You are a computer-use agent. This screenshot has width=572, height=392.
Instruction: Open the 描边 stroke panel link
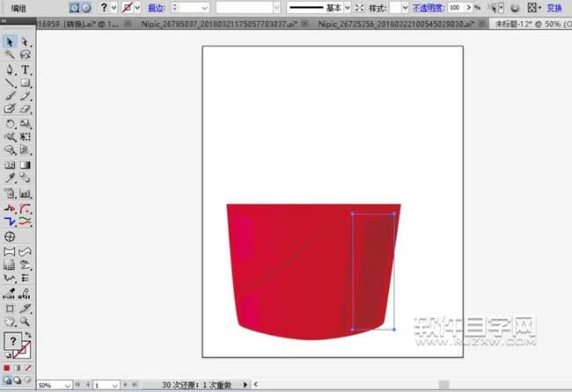pyautogui.click(x=156, y=8)
